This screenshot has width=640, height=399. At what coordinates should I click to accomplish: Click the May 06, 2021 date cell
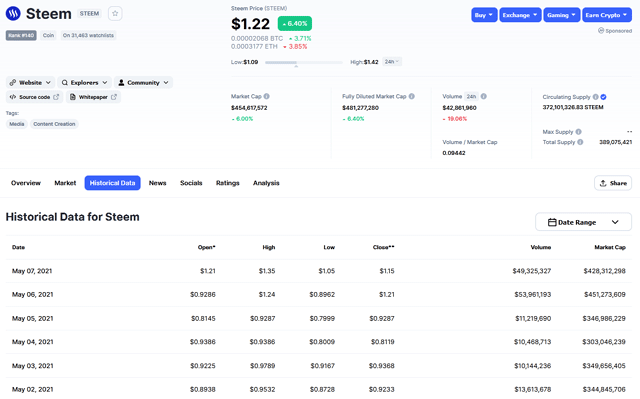point(33,295)
